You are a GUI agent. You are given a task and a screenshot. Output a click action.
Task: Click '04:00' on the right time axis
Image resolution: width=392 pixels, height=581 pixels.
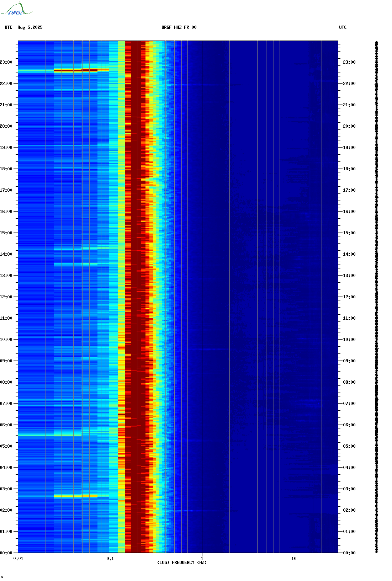pos(349,468)
